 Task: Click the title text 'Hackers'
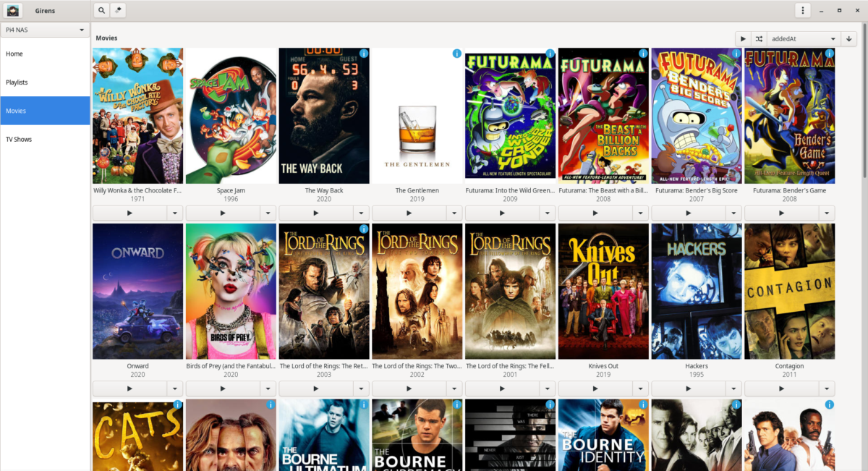click(x=697, y=366)
